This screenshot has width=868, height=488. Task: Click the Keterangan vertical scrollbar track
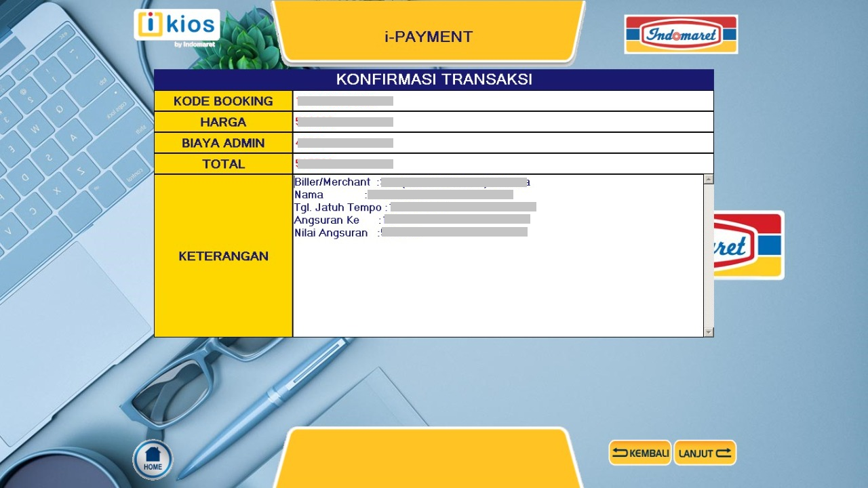click(709, 256)
